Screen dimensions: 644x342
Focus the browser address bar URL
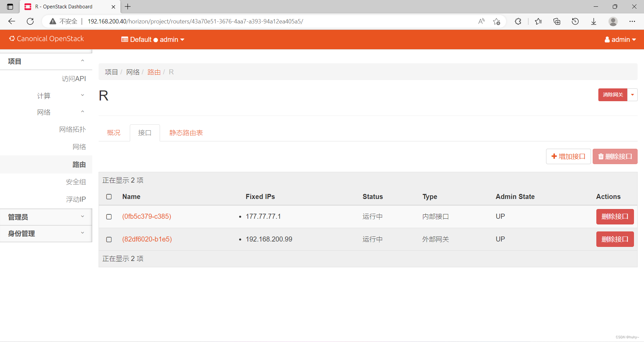[195, 21]
